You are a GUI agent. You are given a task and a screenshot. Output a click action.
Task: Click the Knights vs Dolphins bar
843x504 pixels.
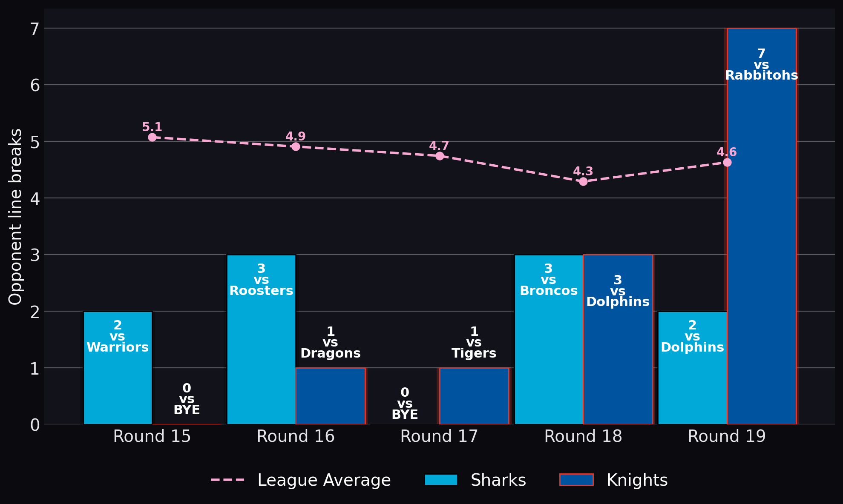coord(618,339)
